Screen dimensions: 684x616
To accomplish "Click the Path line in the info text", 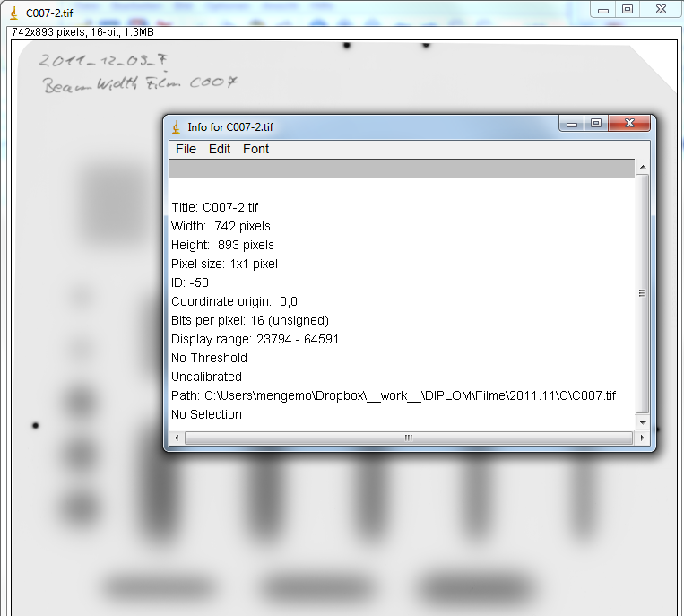I will click(393, 395).
